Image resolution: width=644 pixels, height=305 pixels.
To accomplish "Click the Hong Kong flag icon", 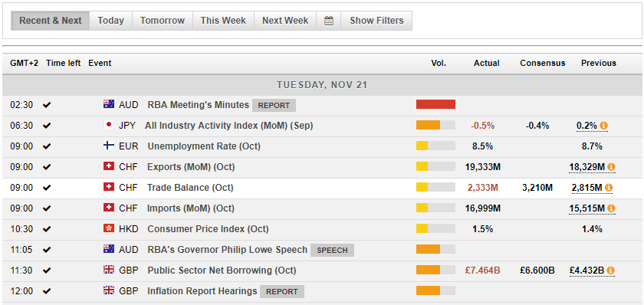I will 109,228.
